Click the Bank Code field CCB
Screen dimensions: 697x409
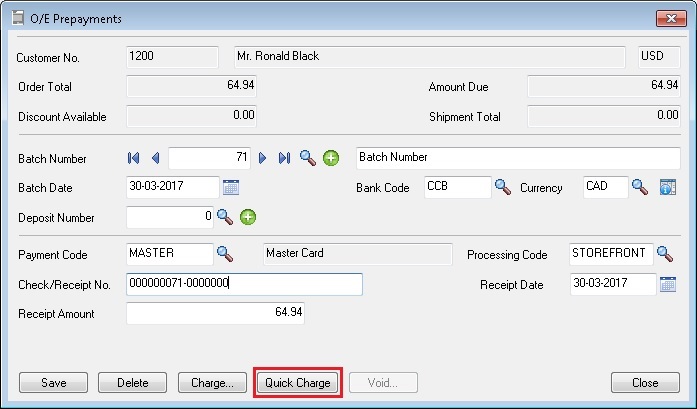458,187
